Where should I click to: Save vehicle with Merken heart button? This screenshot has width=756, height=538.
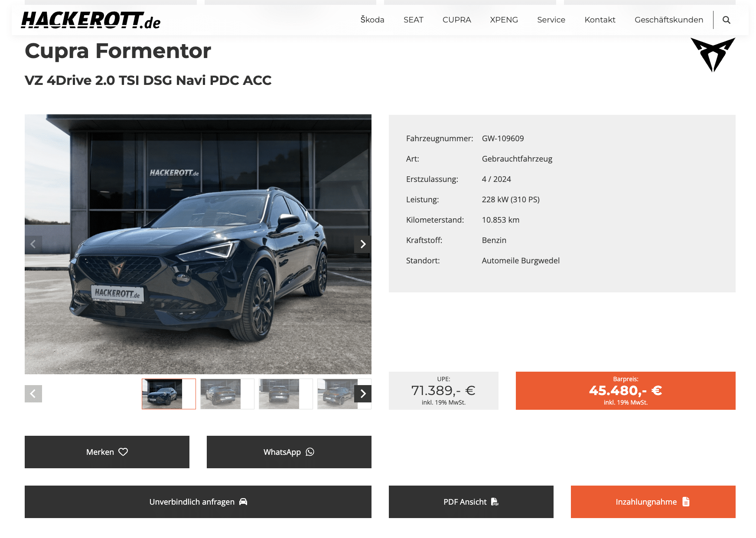pos(107,452)
